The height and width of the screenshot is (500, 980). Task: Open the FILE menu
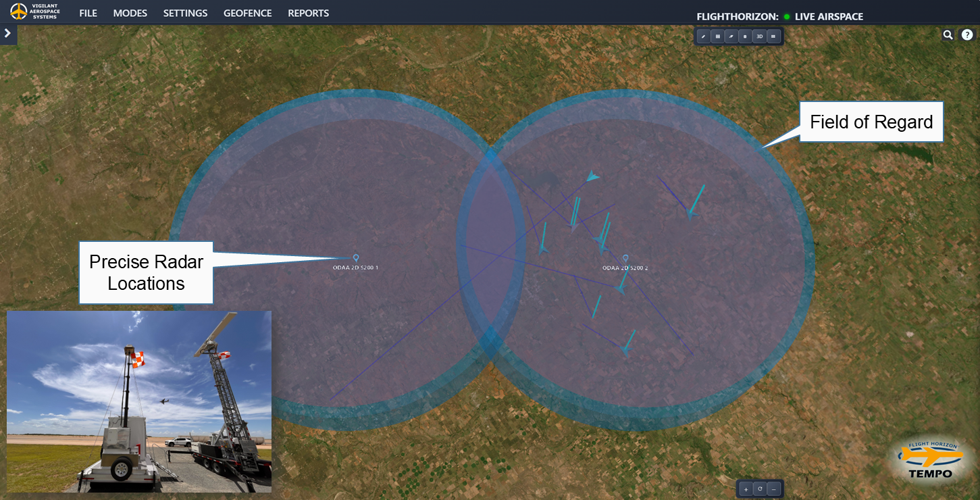(88, 14)
